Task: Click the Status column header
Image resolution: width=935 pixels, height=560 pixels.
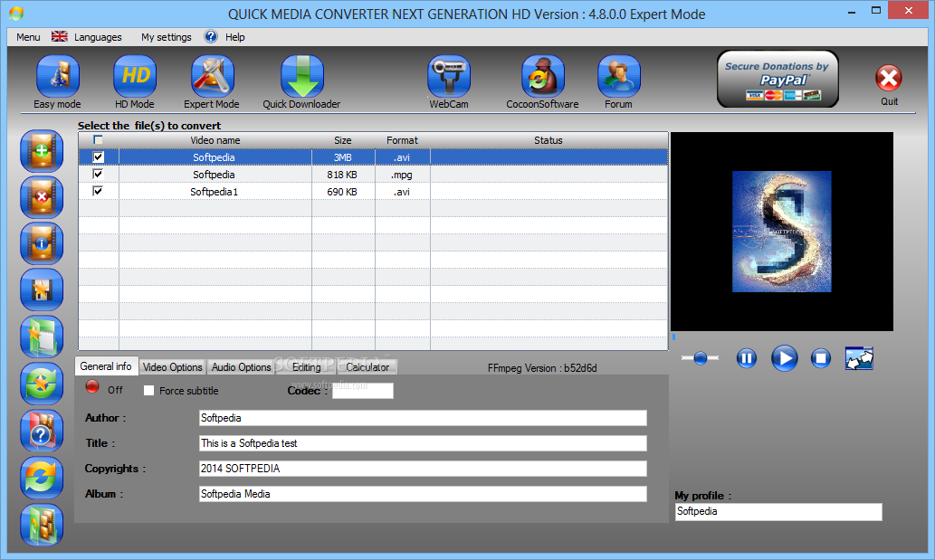Action: click(549, 140)
